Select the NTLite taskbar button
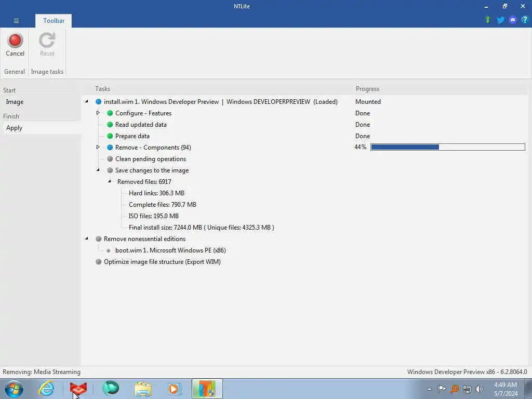The width and height of the screenshot is (532, 399). click(x=207, y=389)
